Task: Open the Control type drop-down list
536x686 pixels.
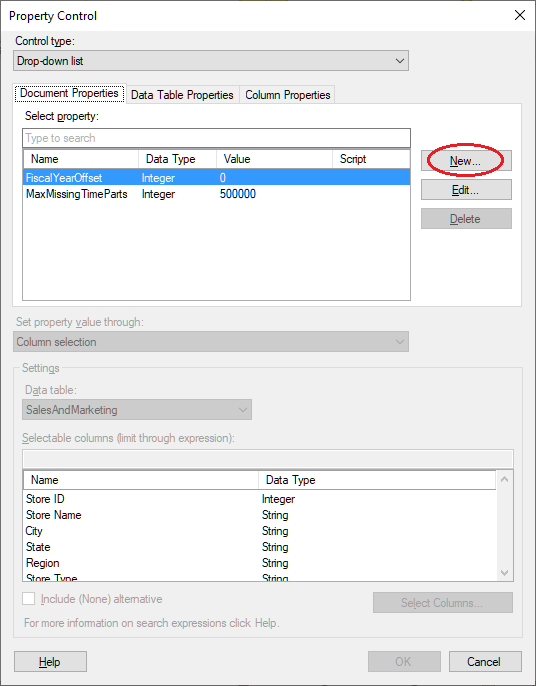Action: point(211,61)
